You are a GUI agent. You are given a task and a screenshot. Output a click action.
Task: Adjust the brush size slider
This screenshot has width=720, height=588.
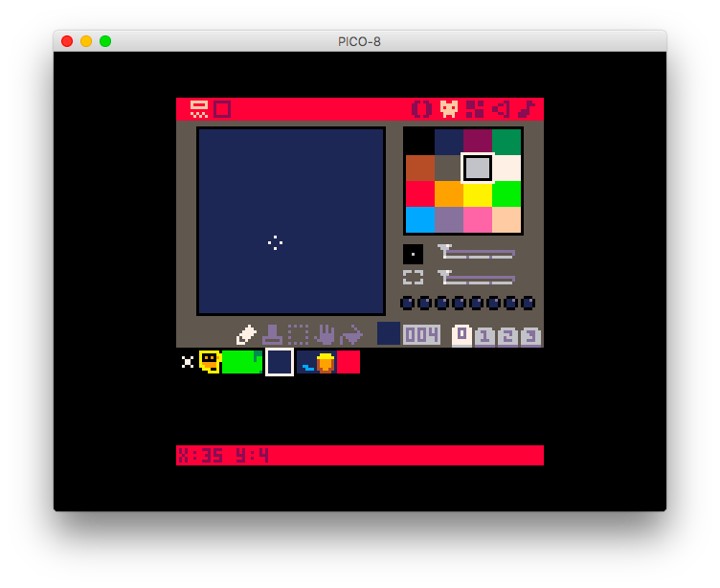pyautogui.click(x=476, y=252)
